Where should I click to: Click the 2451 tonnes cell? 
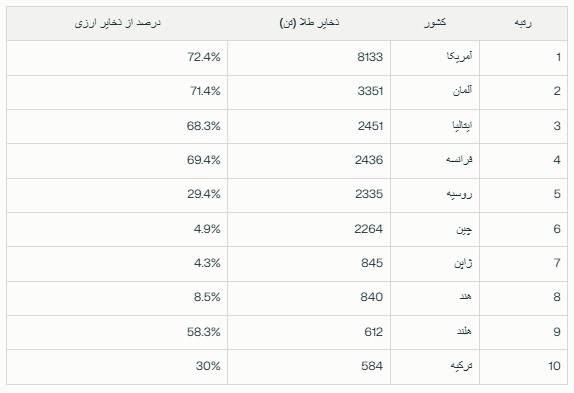(309, 126)
